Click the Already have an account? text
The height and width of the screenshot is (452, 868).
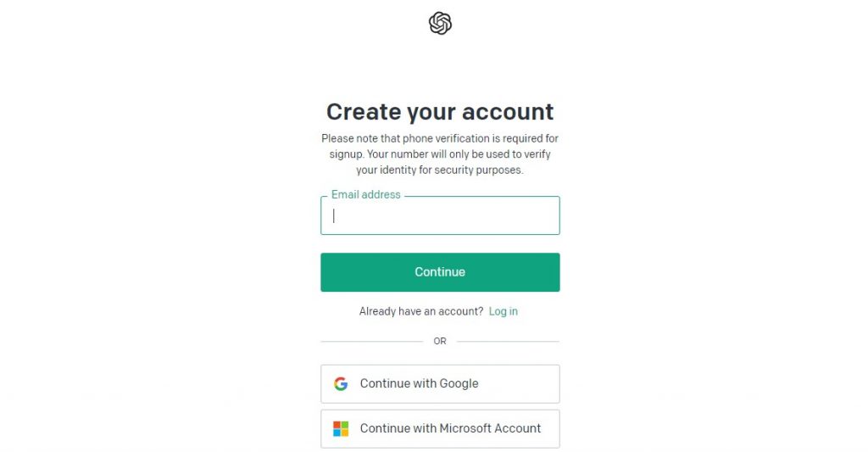click(x=421, y=311)
